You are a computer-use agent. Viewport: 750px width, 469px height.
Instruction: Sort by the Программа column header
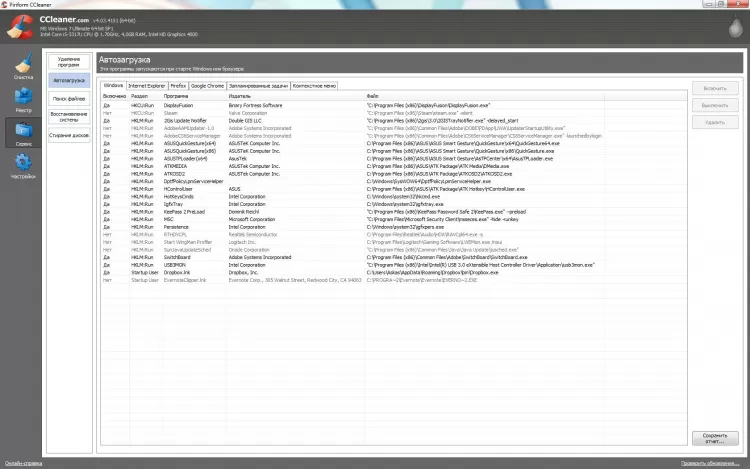pos(194,96)
